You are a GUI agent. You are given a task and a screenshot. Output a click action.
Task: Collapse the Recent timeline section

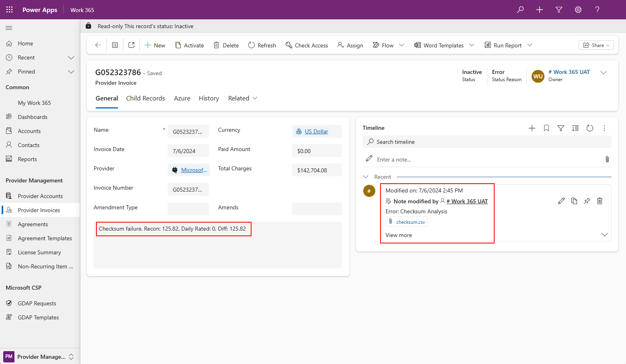366,177
